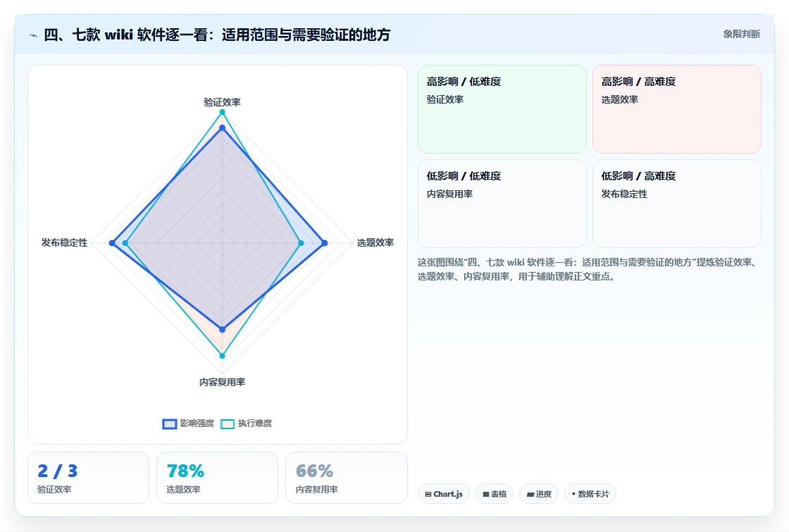Click the lightning icon beside the section title
Viewport: 789px width, 532px height.
point(34,35)
